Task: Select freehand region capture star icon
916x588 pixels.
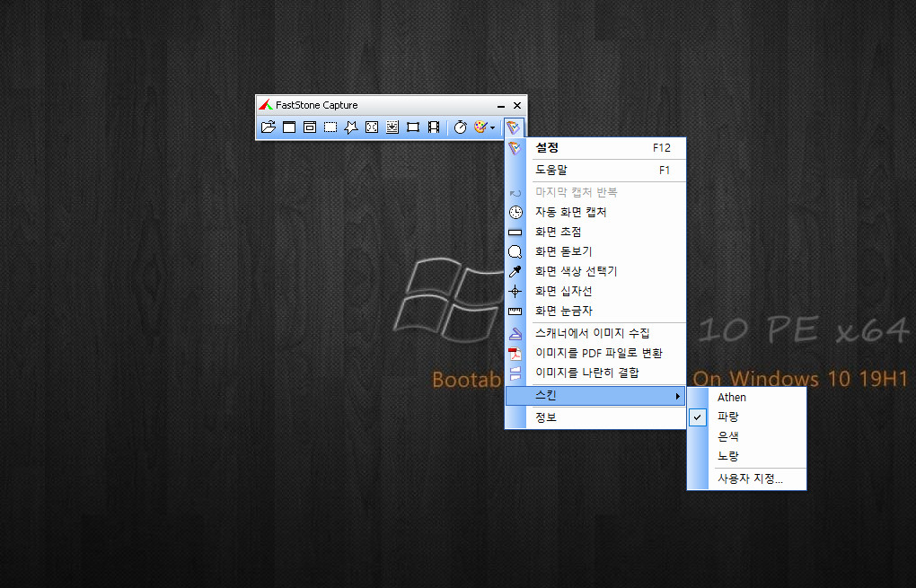Action: click(x=351, y=127)
